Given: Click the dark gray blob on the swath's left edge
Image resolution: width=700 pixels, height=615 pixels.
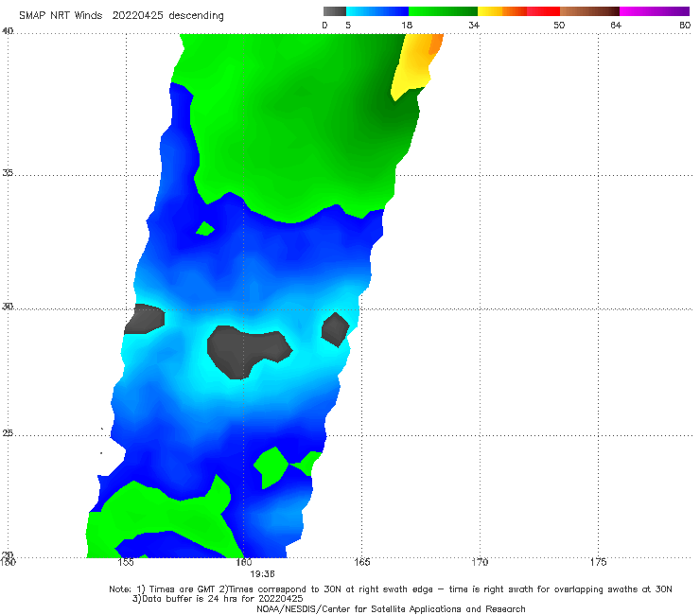Looking at the screenshot, I should (144, 319).
